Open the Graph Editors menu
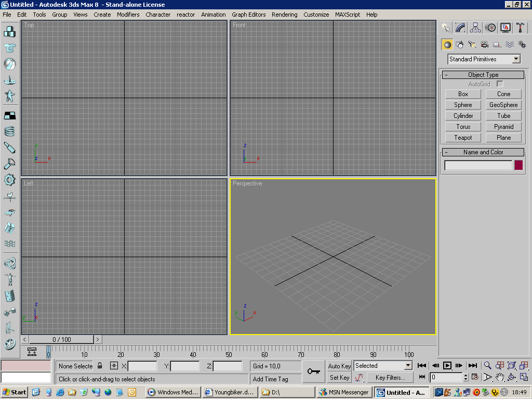This screenshot has width=532, height=399. point(249,15)
